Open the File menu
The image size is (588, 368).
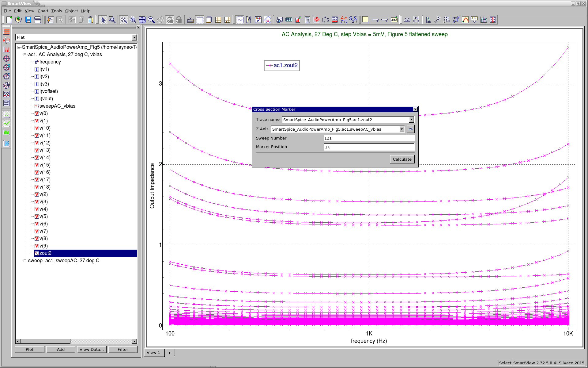click(x=7, y=11)
